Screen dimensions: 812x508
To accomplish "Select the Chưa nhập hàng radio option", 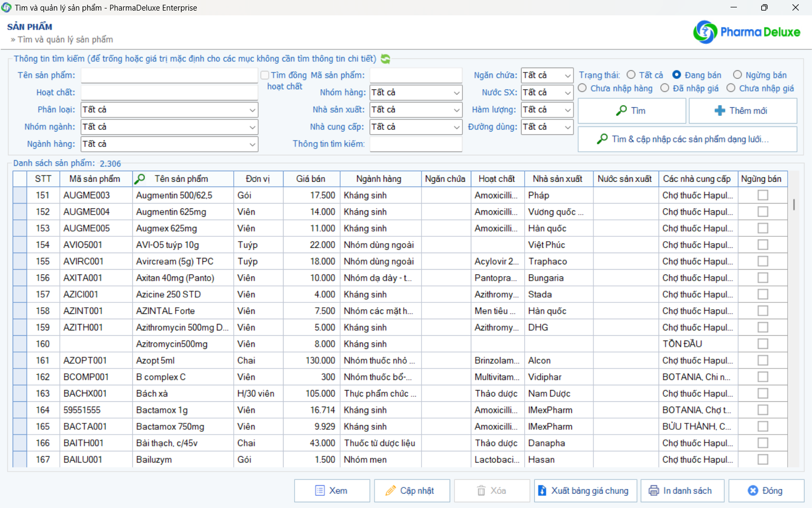I will pyautogui.click(x=582, y=88).
